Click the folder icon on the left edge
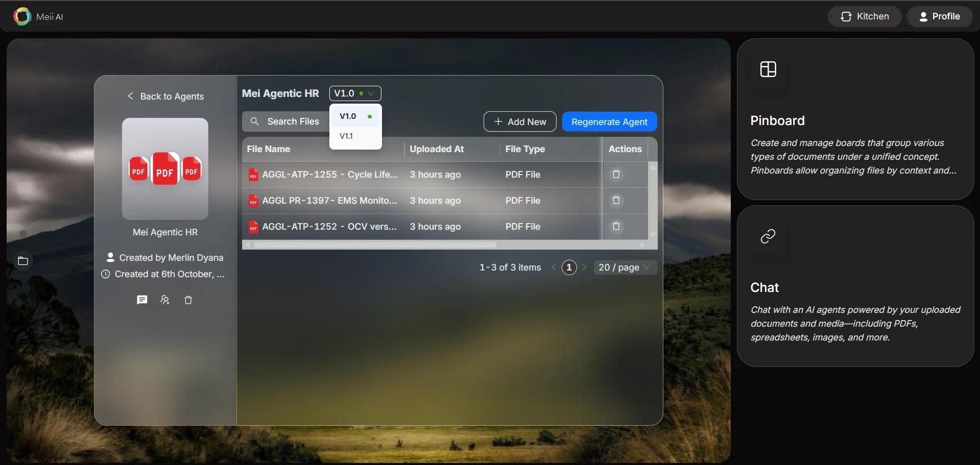Image resolution: width=980 pixels, height=465 pixels. pos(23,261)
